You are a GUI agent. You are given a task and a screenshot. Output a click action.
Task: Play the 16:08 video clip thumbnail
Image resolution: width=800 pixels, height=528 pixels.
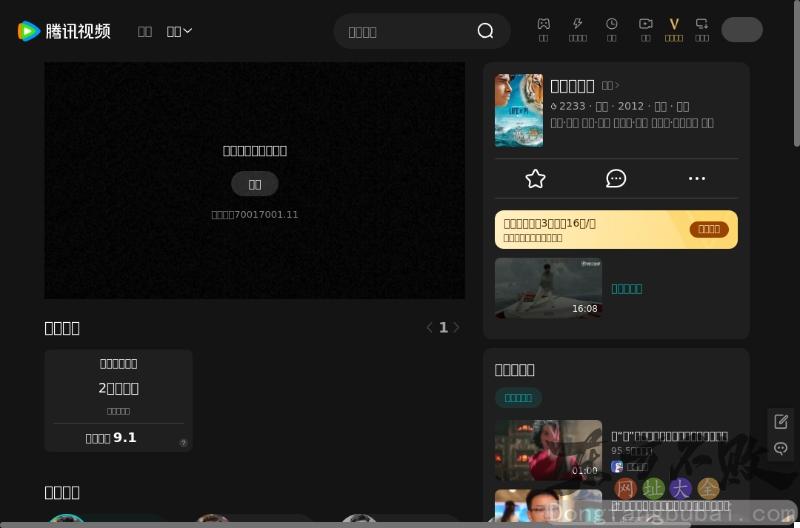pyautogui.click(x=548, y=288)
